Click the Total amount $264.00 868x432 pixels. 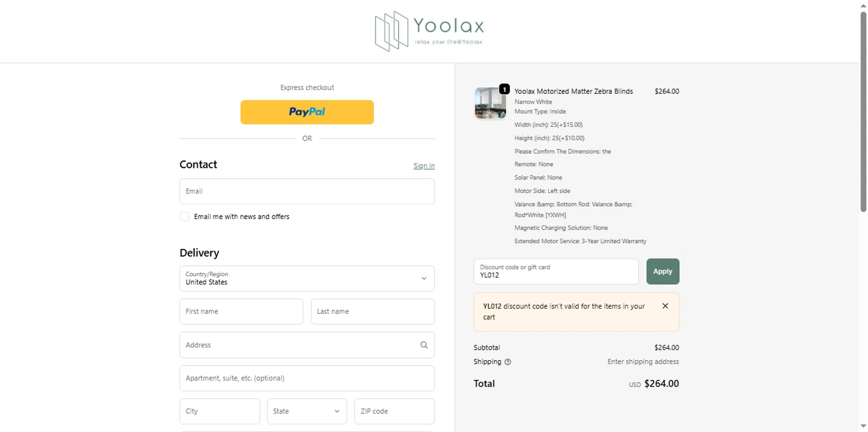pyautogui.click(x=661, y=383)
